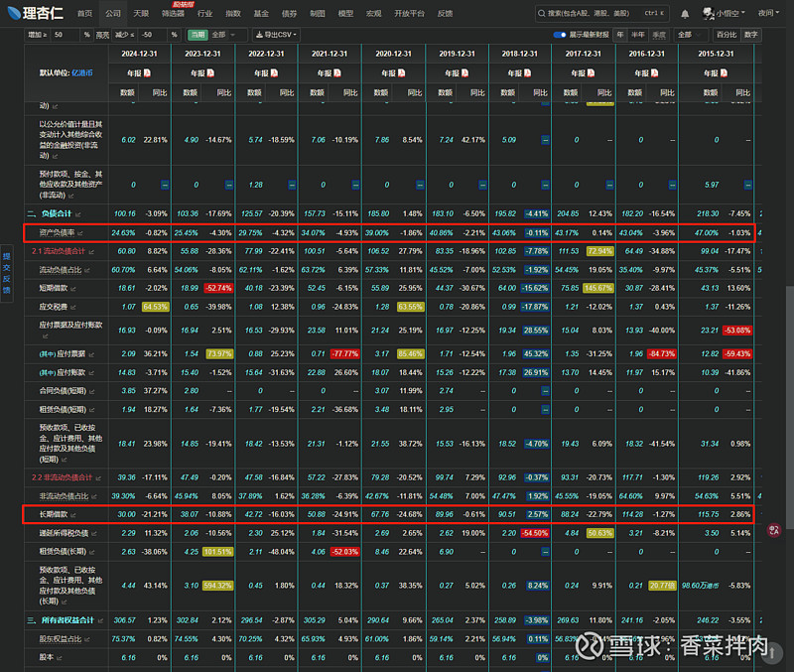Go to the 首页 nav item

point(84,14)
